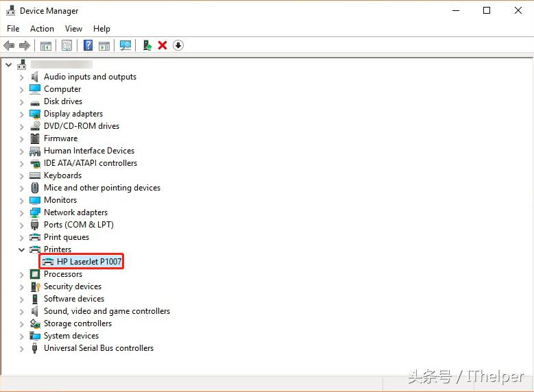
Task: Click the Disable device down-arrow icon
Action: coord(178,45)
